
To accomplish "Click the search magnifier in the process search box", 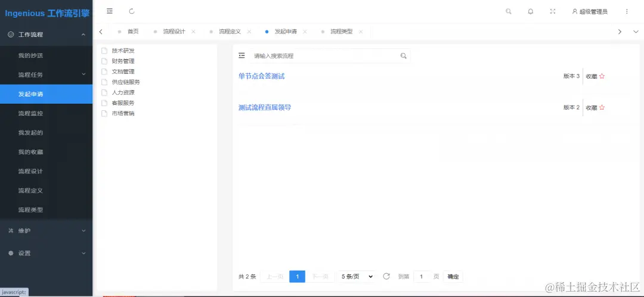I will coord(403,56).
